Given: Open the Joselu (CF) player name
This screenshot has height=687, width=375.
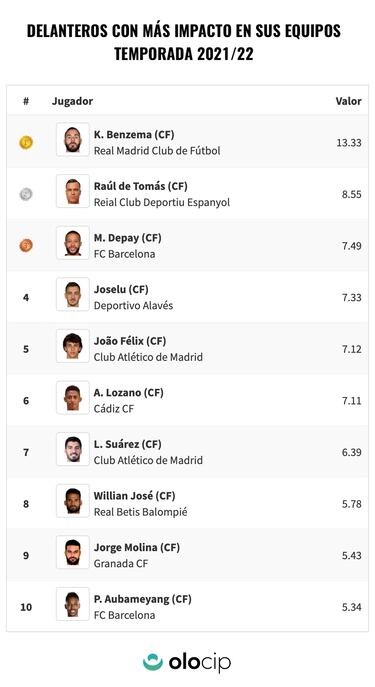Looking at the screenshot, I should [x=121, y=289].
